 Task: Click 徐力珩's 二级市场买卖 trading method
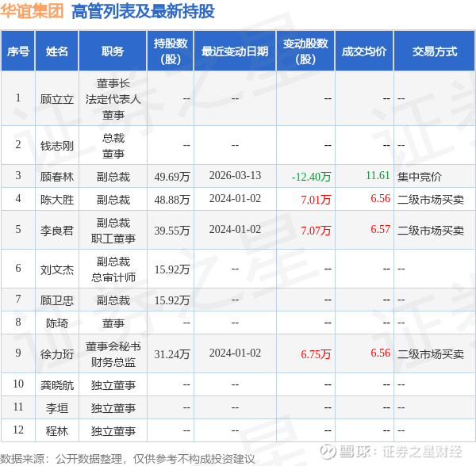pyautogui.click(x=431, y=354)
